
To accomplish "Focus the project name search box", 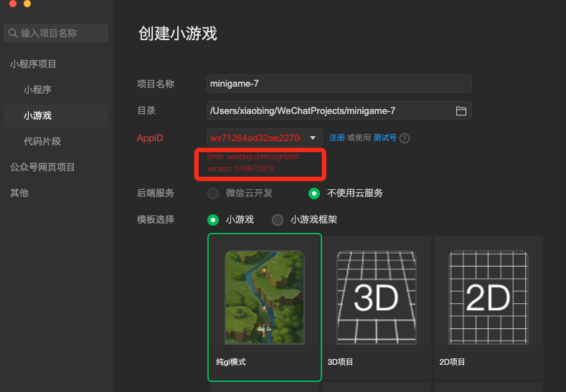I will (56, 33).
